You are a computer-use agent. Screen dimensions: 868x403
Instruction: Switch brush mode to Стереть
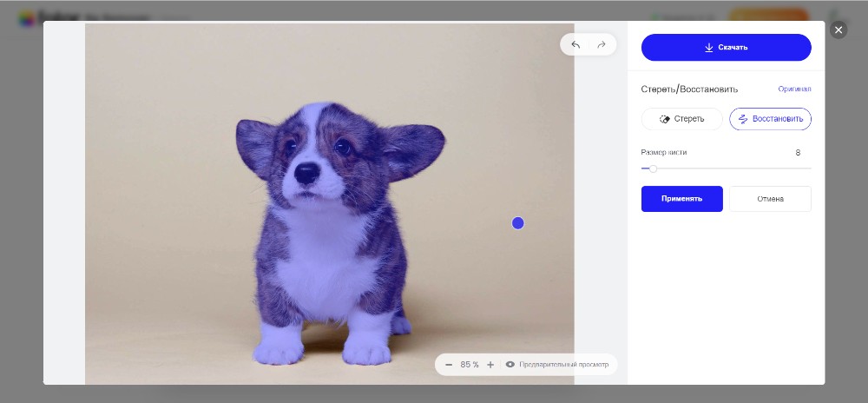(x=682, y=119)
